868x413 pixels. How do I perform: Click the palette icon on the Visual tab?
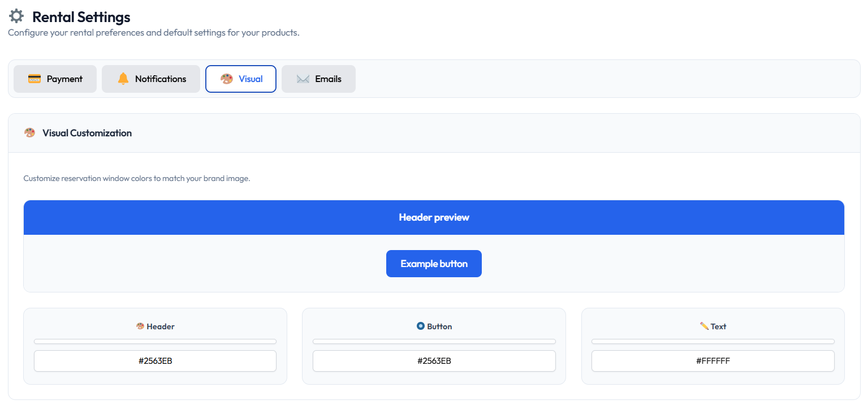tap(227, 79)
